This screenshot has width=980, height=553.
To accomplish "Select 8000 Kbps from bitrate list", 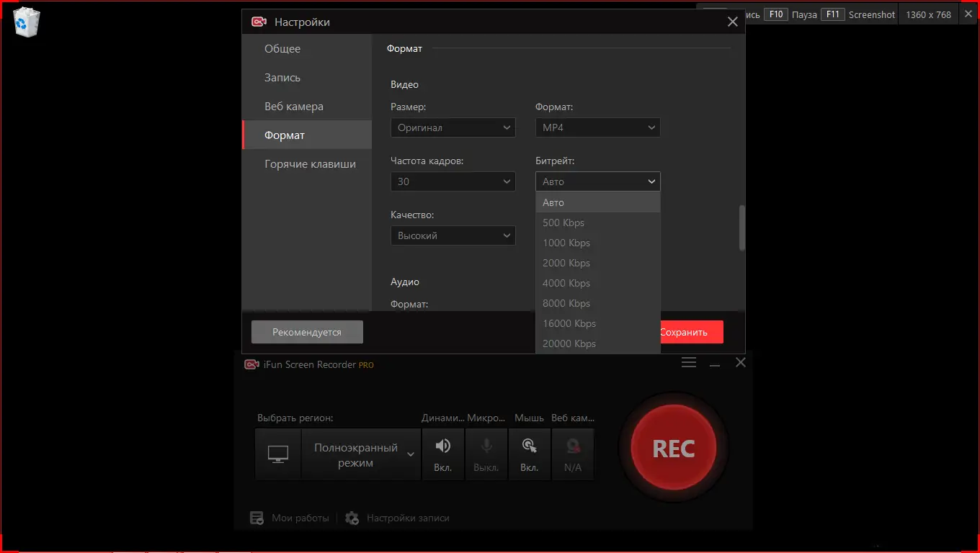I will tap(566, 303).
